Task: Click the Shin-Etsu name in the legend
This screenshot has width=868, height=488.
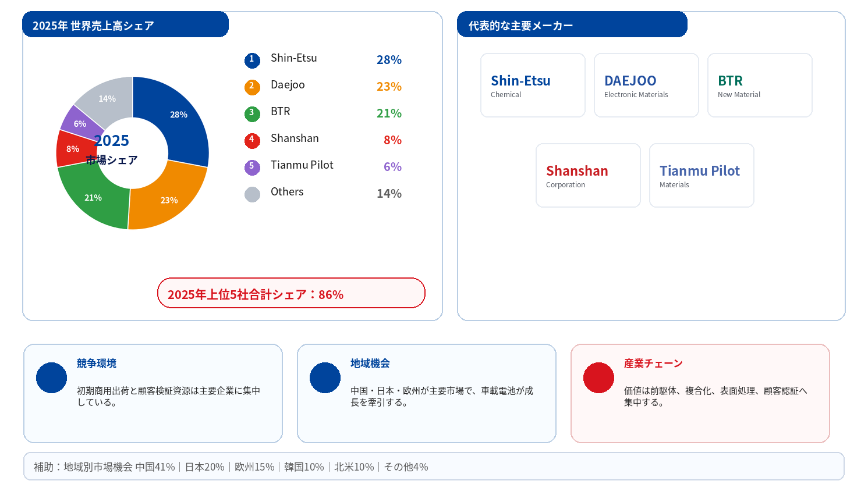Action: pyautogui.click(x=294, y=58)
